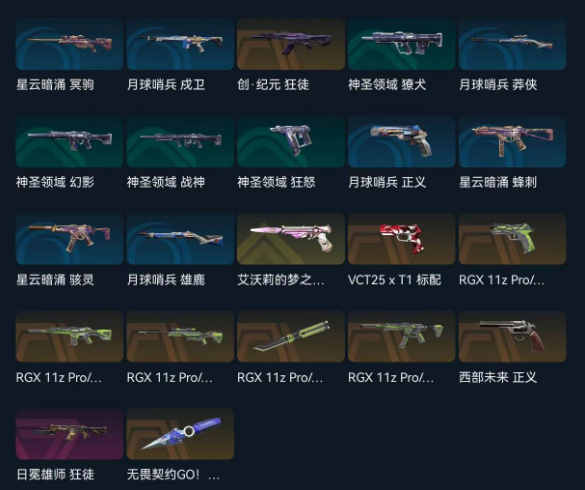Open the green RGX 11z Pro pistol skin

[x=513, y=239]
